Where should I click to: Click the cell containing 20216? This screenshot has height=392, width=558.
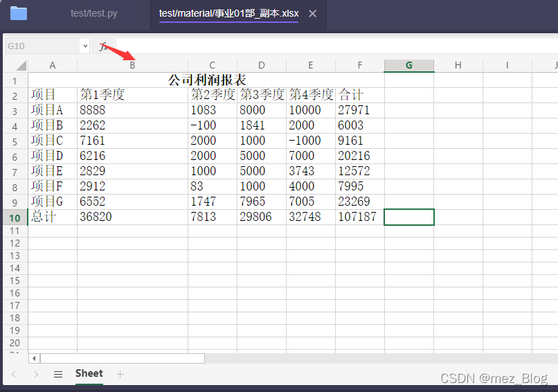coord(360,157)
